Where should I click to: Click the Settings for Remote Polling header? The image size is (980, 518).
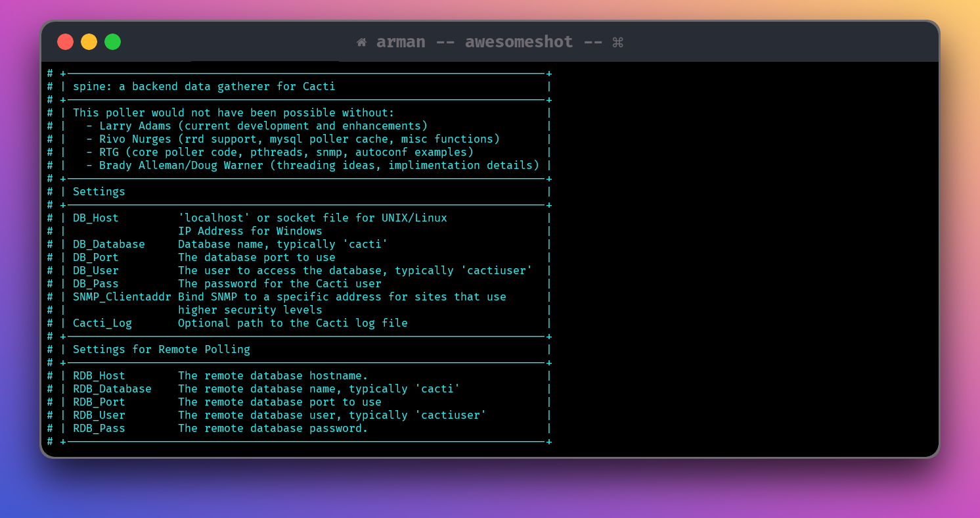pyautogui.click(x=160, y=349)
